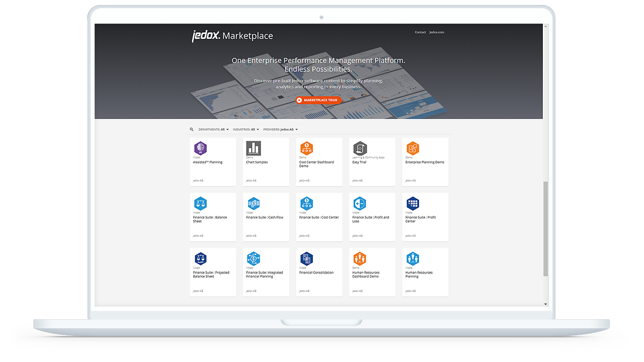Open the Chart Samples bar chart icon
644x362 pixels.
pyautogui.click(x=254, y=148)
